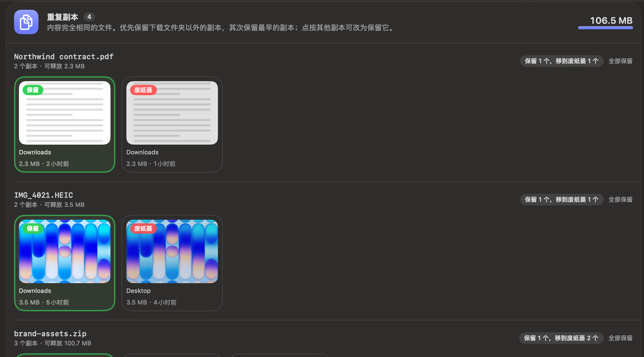Click the 重复副本 section title
The image size is (644, 357).
point(63,17)
